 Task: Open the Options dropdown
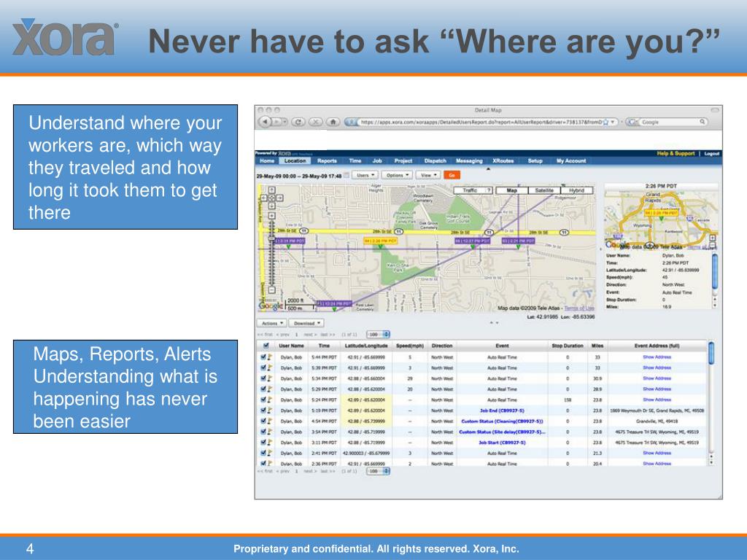click(397, 175)
